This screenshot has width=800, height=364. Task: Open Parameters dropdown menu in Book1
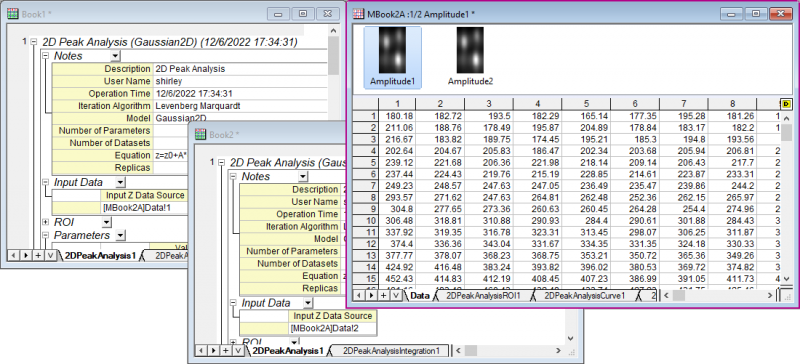click(120, 235)
